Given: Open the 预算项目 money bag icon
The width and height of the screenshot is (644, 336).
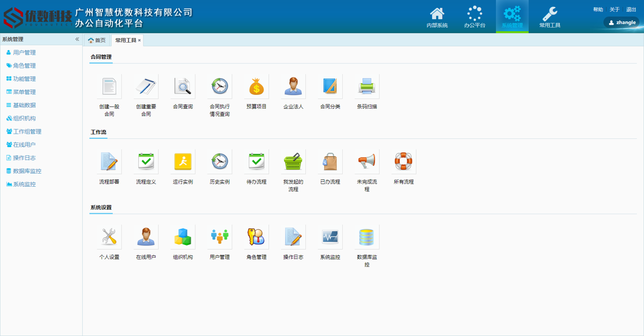Looking at the screenshot, I should [257, 87].
